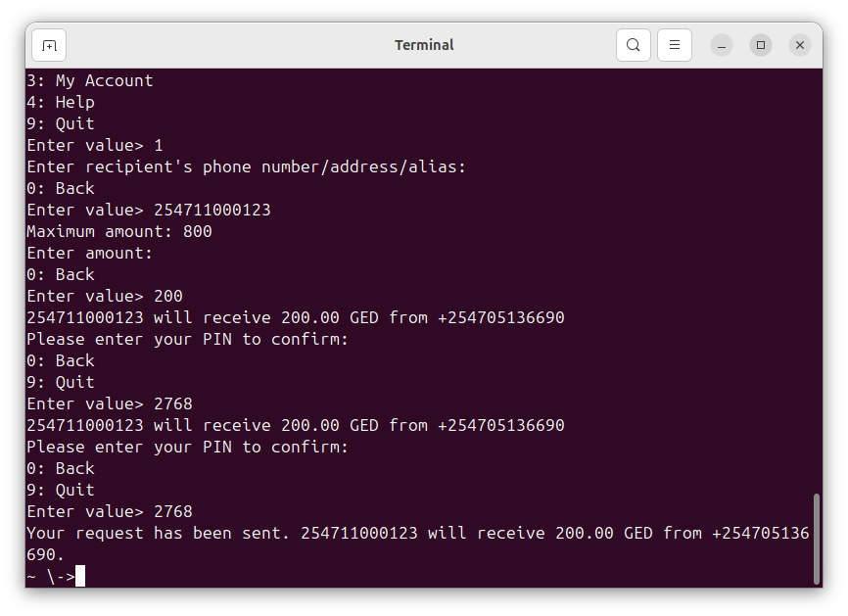The width and height of the screenshot is (848, 616).
Task: Click the topmost "9: Quit" line
Action: pyautogui.click(x=61, y=123)
